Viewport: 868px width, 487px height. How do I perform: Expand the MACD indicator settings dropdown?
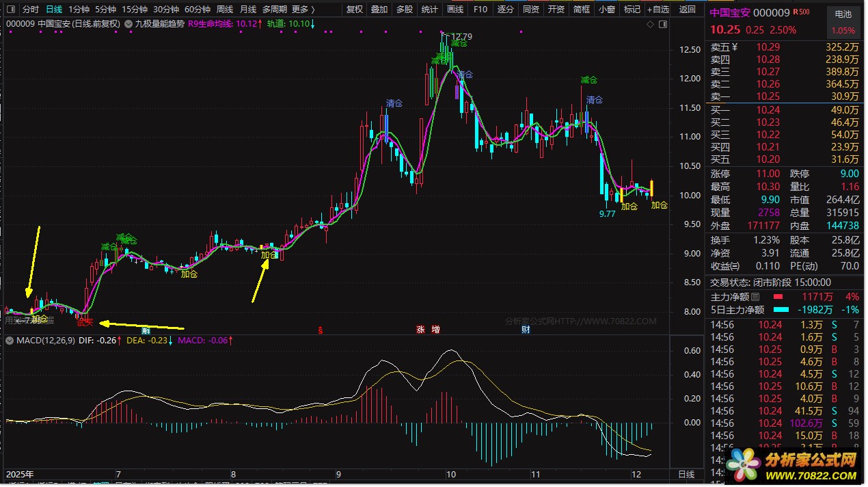(10, 340)
